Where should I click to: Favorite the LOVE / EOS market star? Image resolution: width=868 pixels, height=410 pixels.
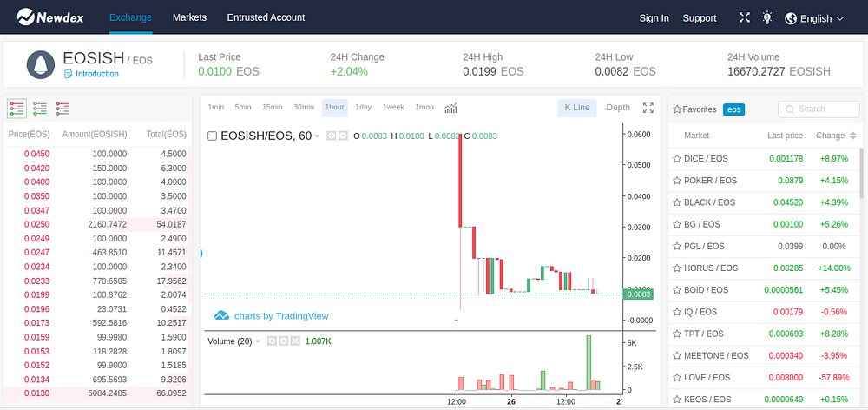coord(676,377)
